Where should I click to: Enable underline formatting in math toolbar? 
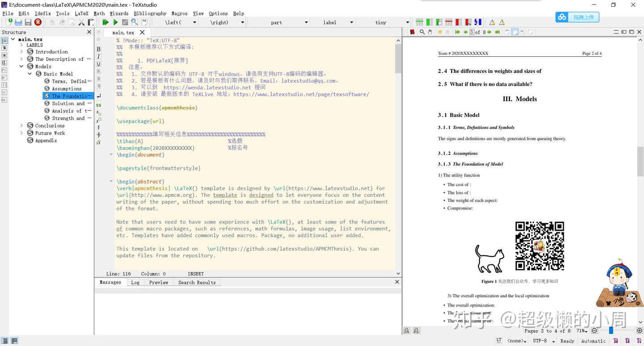(x=98, y=64)
